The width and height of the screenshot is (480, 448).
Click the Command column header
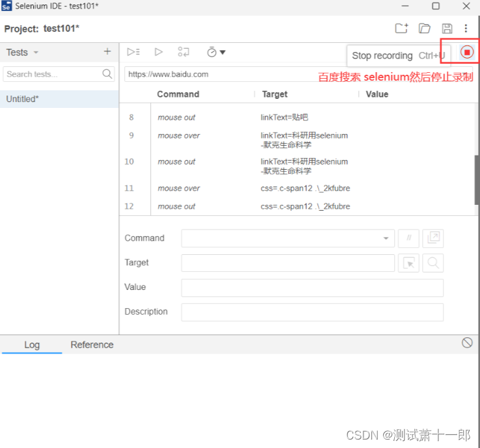[178, 94]
